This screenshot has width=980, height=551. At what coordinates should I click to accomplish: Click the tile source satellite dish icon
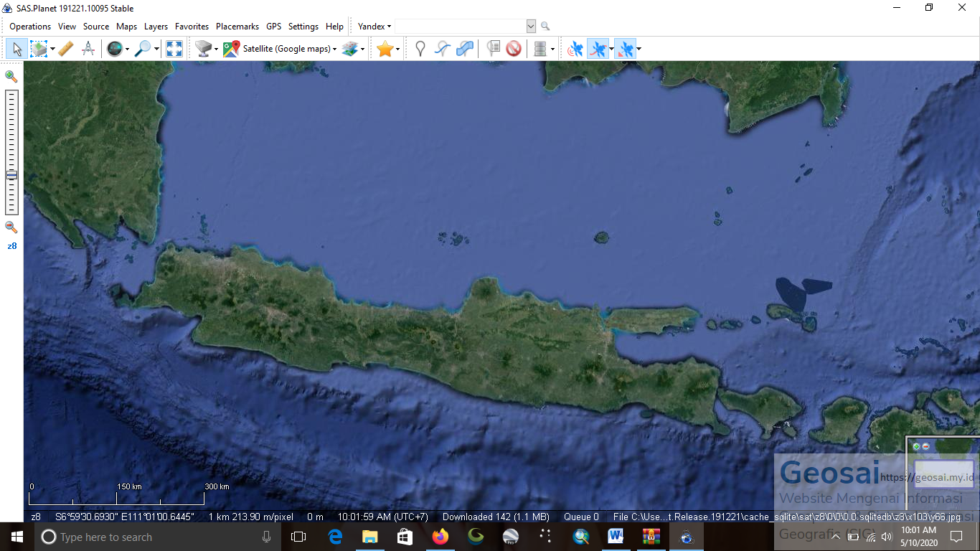click(203, 49)
